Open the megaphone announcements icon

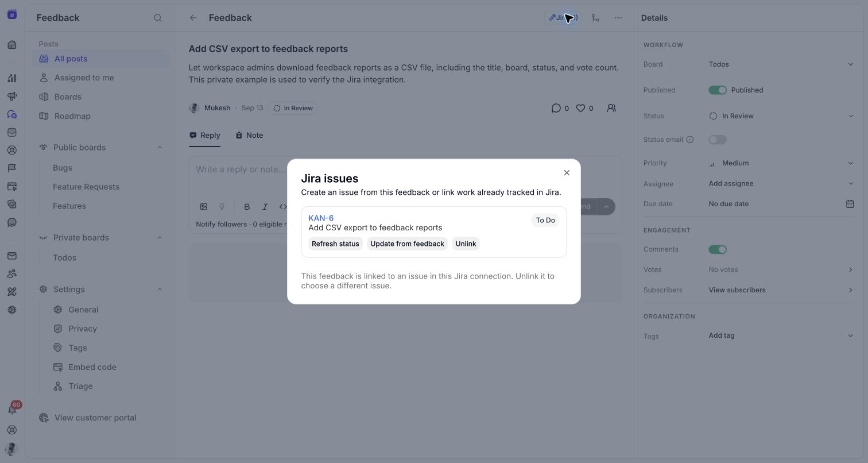(x=12, y=96)
